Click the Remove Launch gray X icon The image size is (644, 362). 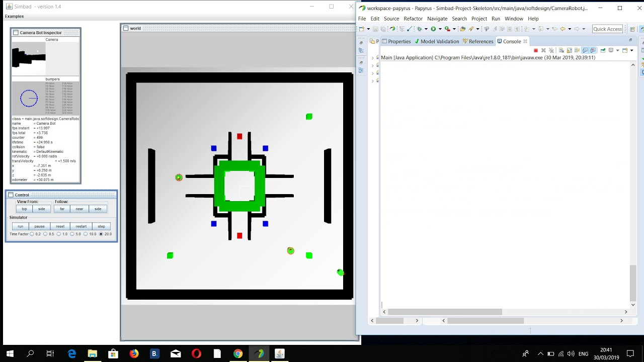tap(543, 50)
